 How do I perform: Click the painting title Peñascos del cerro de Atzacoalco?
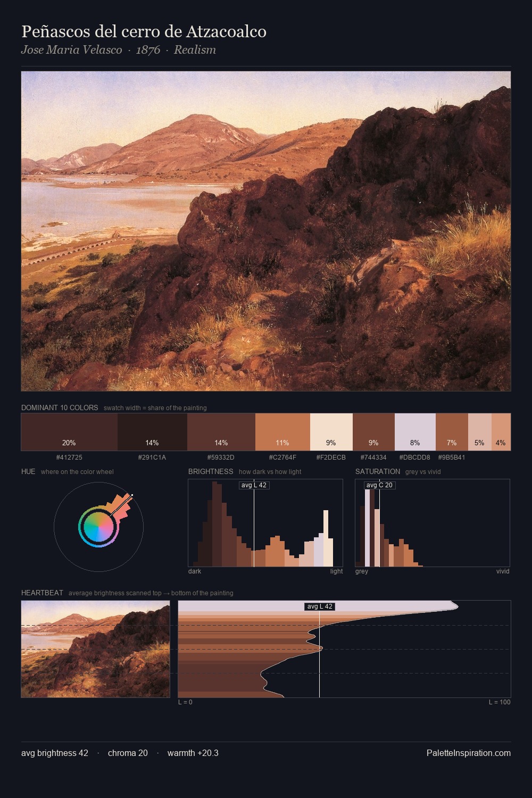click(144, 31)
